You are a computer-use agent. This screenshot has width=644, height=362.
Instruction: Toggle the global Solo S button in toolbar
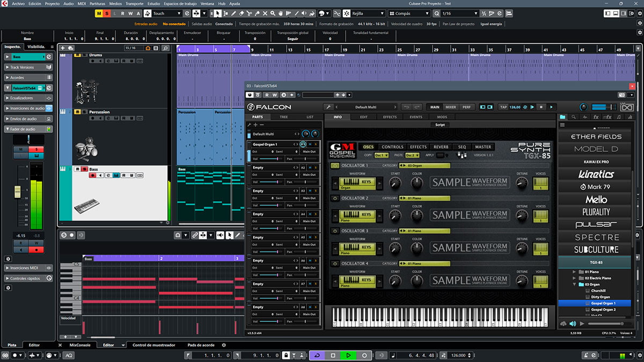pos(107,13)
